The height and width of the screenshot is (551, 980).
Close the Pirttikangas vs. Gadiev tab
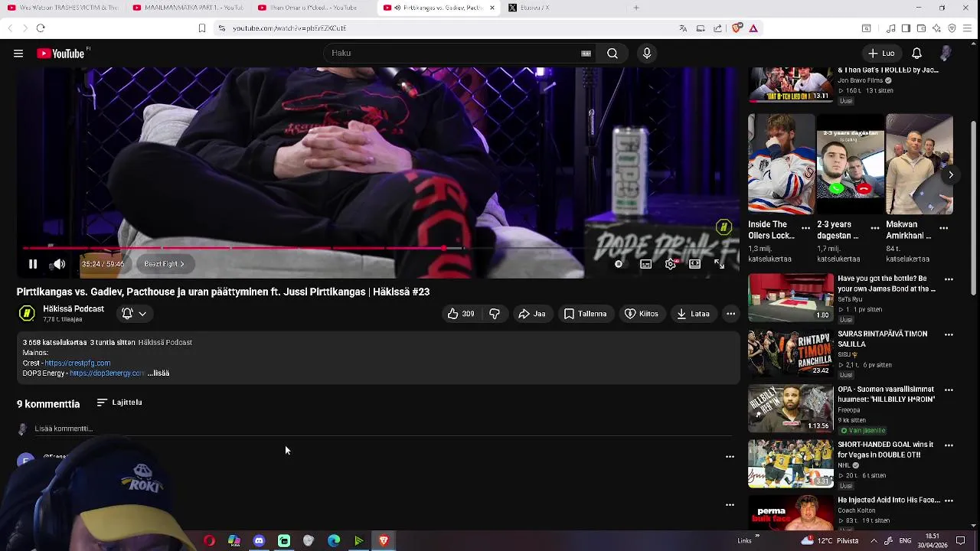coord(492,8)
